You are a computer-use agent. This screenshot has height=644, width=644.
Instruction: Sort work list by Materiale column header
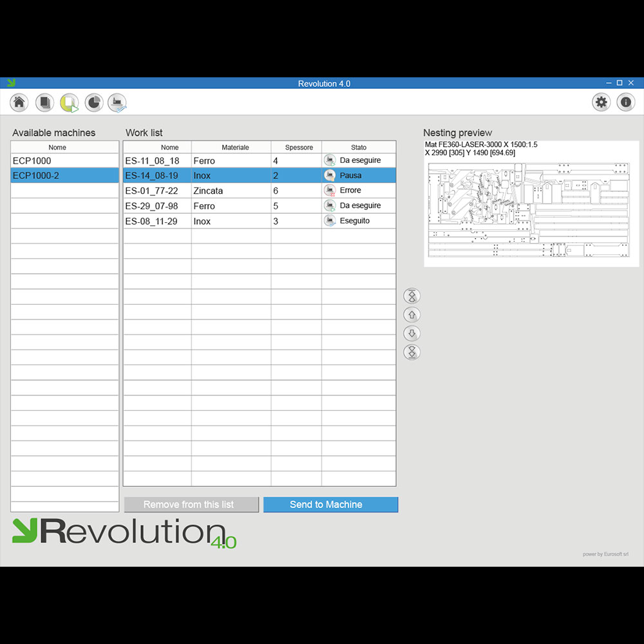click(x=231, y=147)
